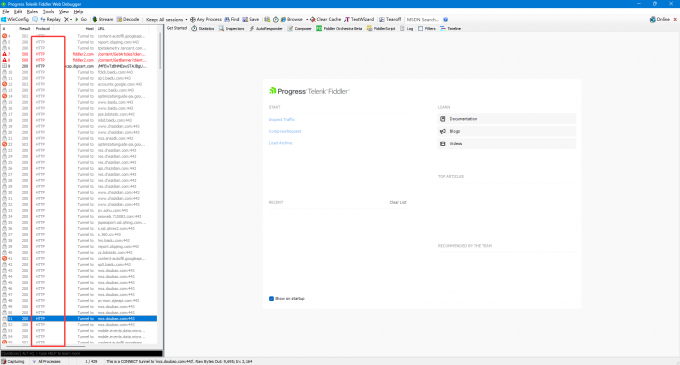
Task: Switch to Timeline tab
Action: tap(451, 29)
